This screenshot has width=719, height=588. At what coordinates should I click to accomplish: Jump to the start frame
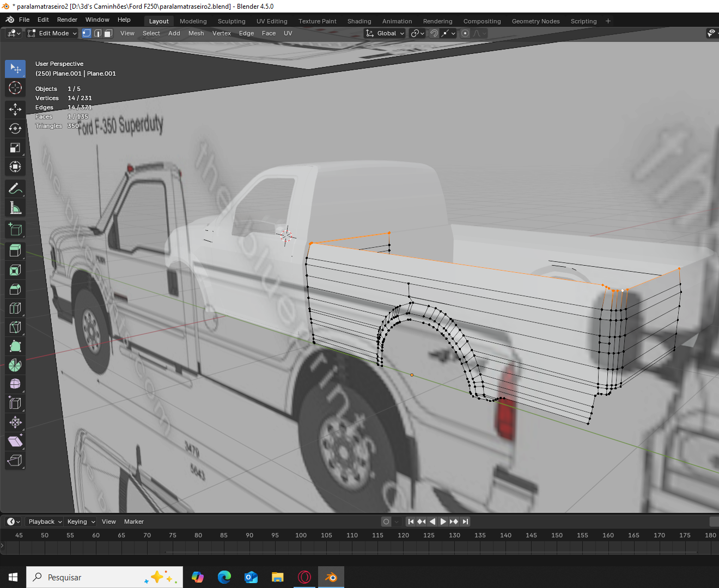tap(411, 522)
